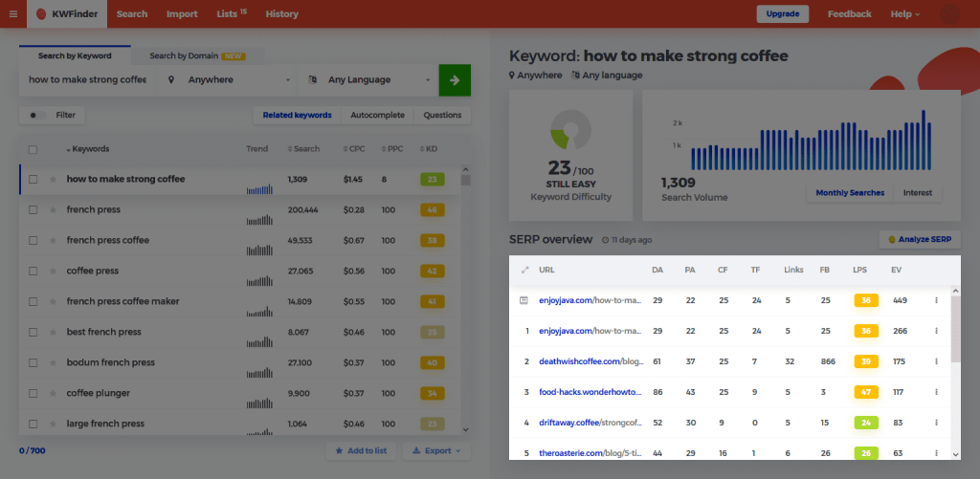Screen dimensions: 980x479
Task: Check the select-all keywords checkbox
Action: [33, 149]
